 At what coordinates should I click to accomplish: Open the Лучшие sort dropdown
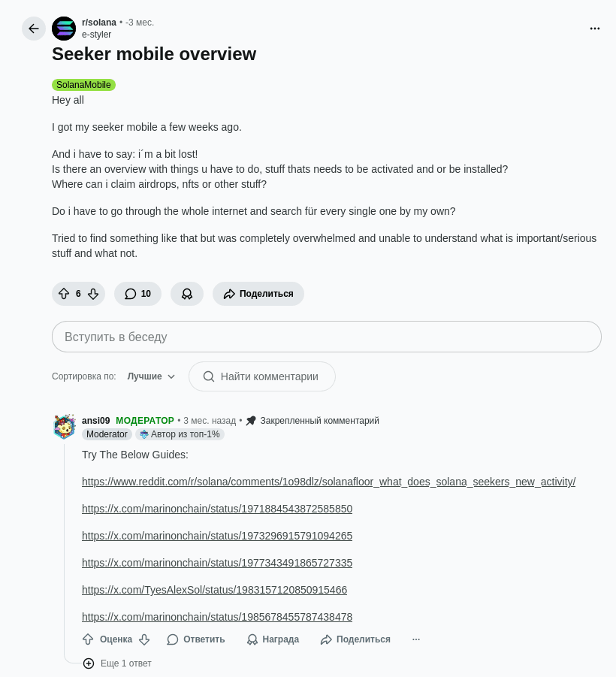click(151, 376)
